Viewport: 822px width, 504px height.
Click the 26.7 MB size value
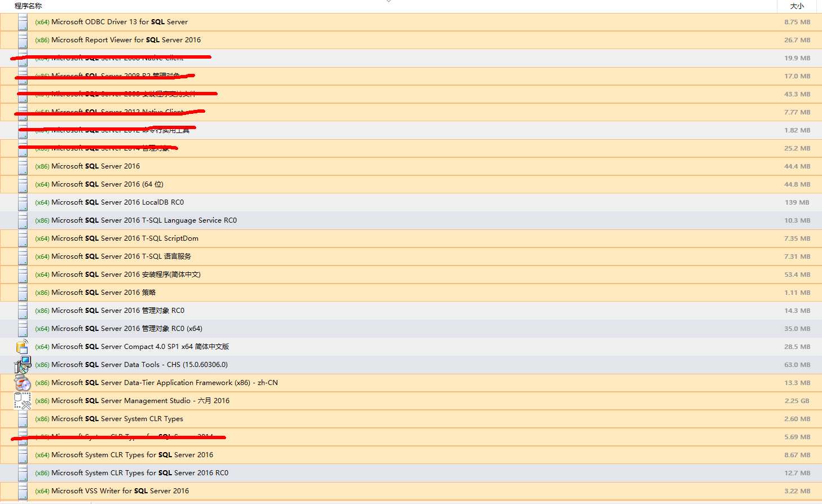coord(797,40)
